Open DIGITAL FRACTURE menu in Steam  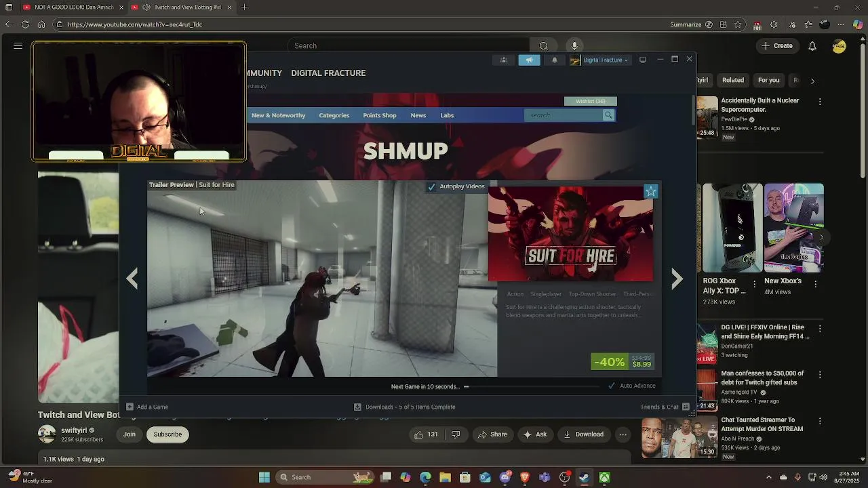(328, 73)
